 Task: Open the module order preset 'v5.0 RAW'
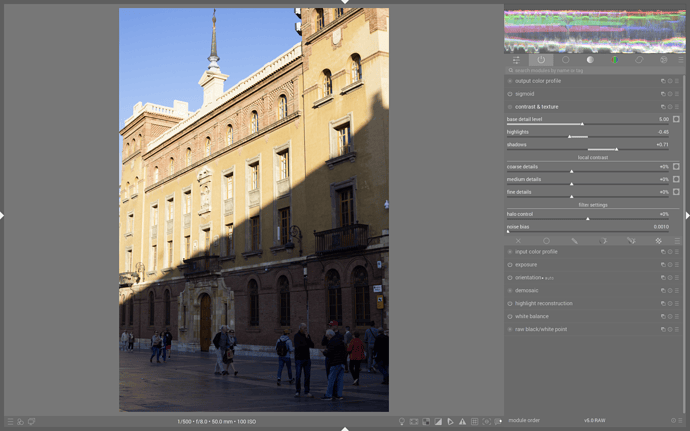(x=595, y=420)
